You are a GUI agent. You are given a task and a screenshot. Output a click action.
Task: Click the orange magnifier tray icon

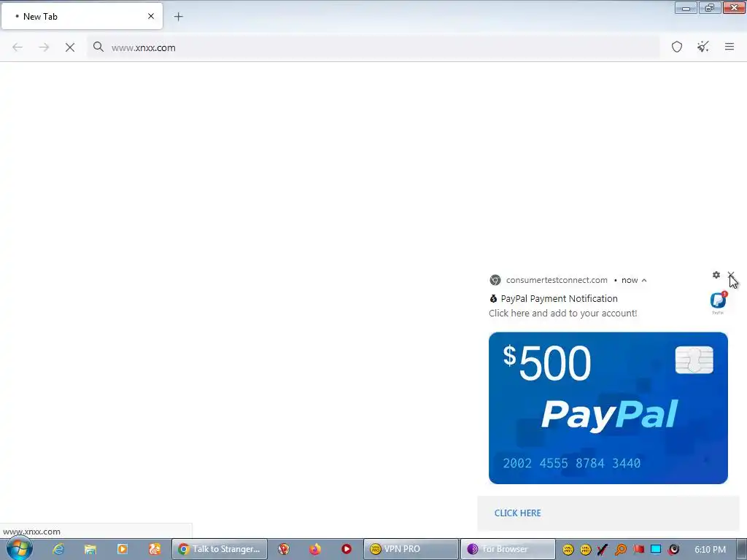pyautogui.click(x=620, y=550)
